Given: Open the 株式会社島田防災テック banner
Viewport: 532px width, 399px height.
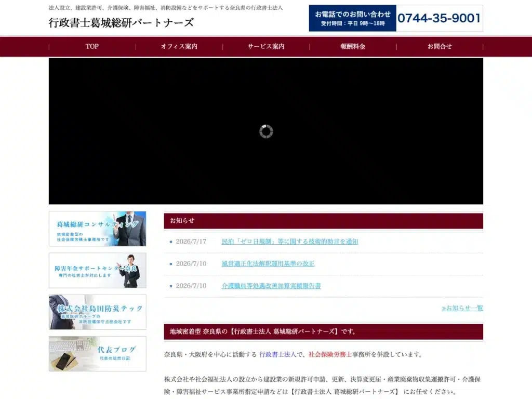Looking at the screenshot, I should pyautogui.click(x=97, y=312).
